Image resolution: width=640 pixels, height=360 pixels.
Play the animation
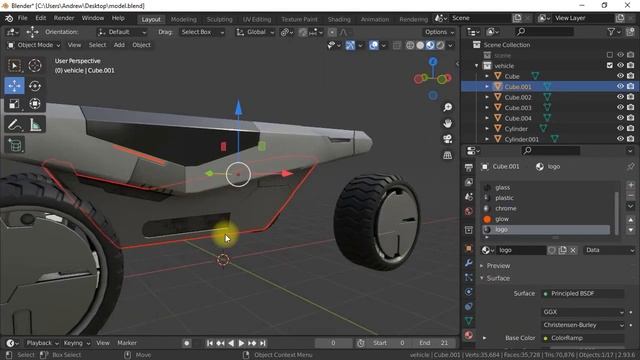[241, 343]
